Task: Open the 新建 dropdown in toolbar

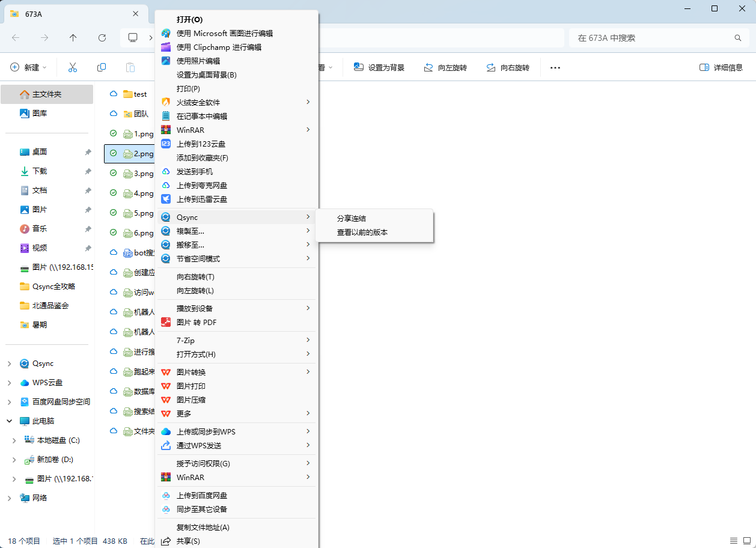Action: 30,67
